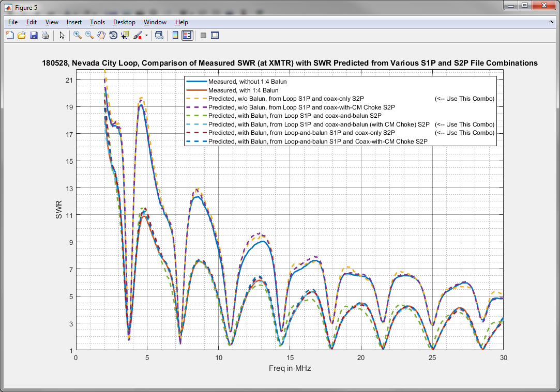Click y-axis tick label 1
The height and width of the screenshot is (392, 560).
(x=71, y=351)
